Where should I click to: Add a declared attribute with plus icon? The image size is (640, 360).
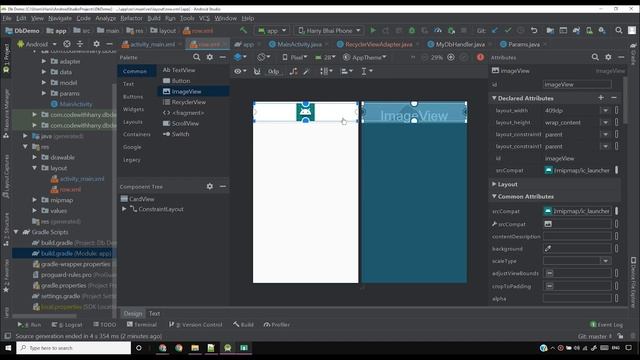[x=601, y=98]
